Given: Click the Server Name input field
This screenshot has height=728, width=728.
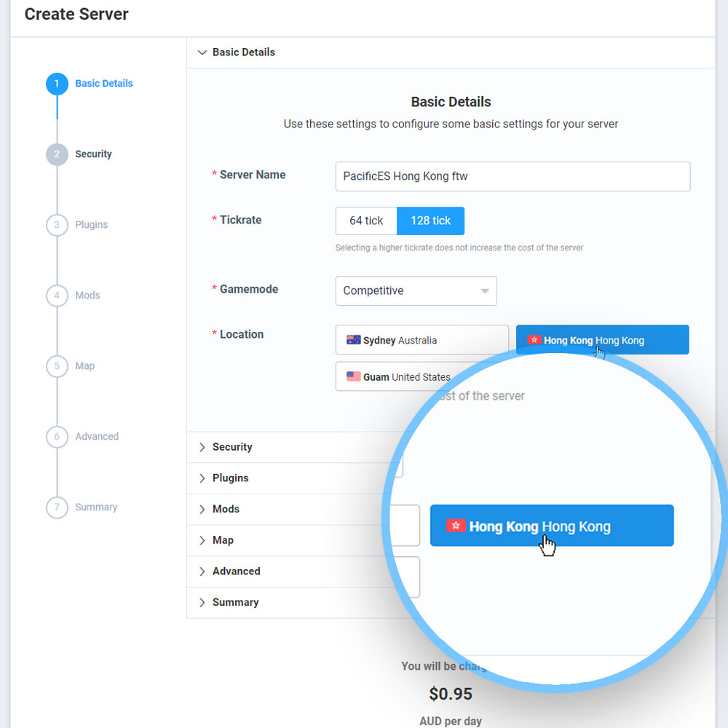Looking at the screenshot, I should point(513,176).
